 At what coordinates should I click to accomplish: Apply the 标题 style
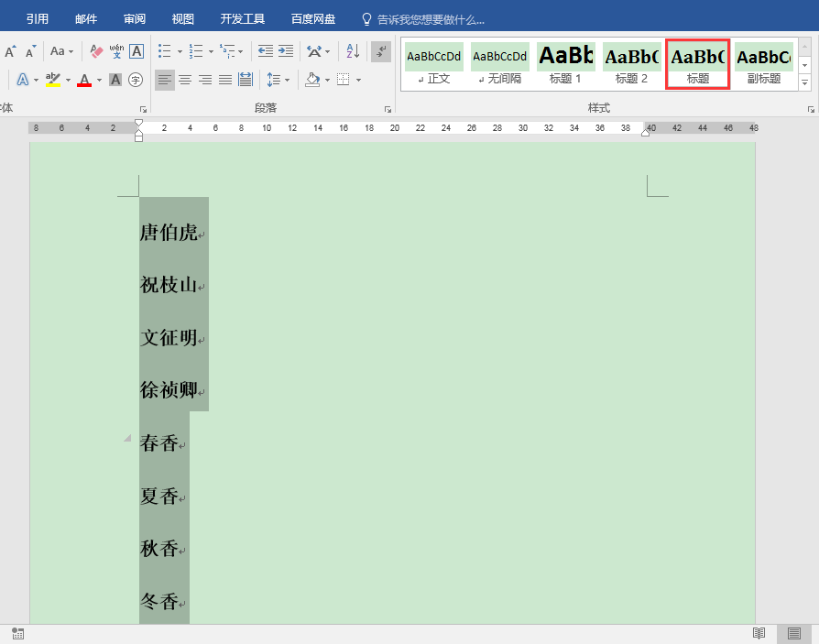coord(698,64)
